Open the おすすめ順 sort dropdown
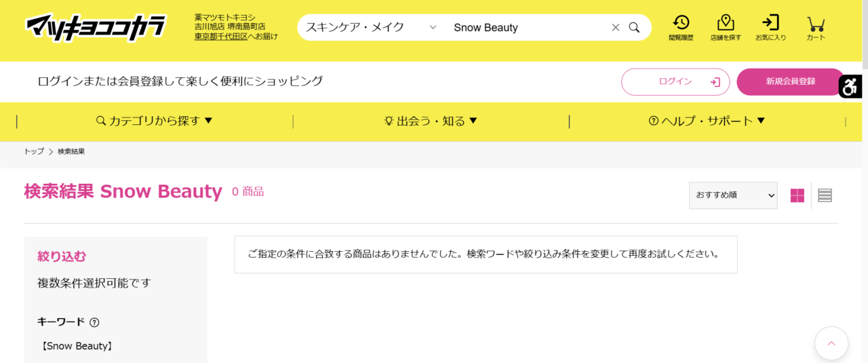 [x=733, y=195]
